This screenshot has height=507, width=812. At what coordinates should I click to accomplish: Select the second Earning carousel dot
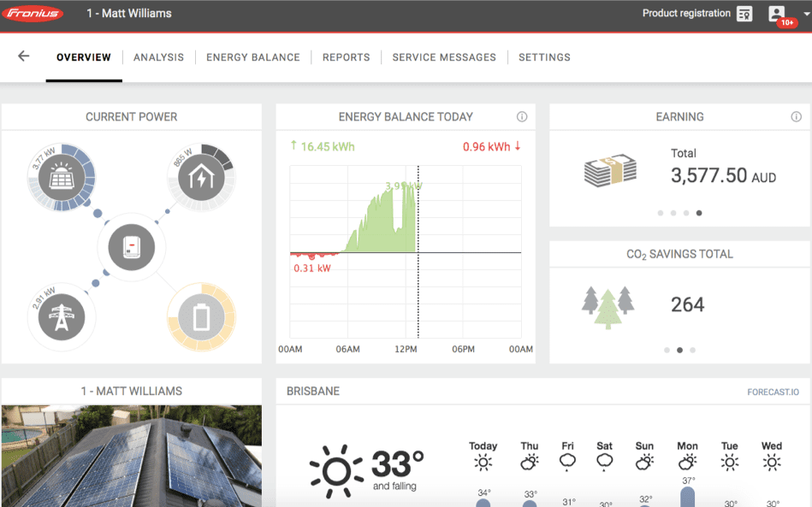[x=673, y=213]
